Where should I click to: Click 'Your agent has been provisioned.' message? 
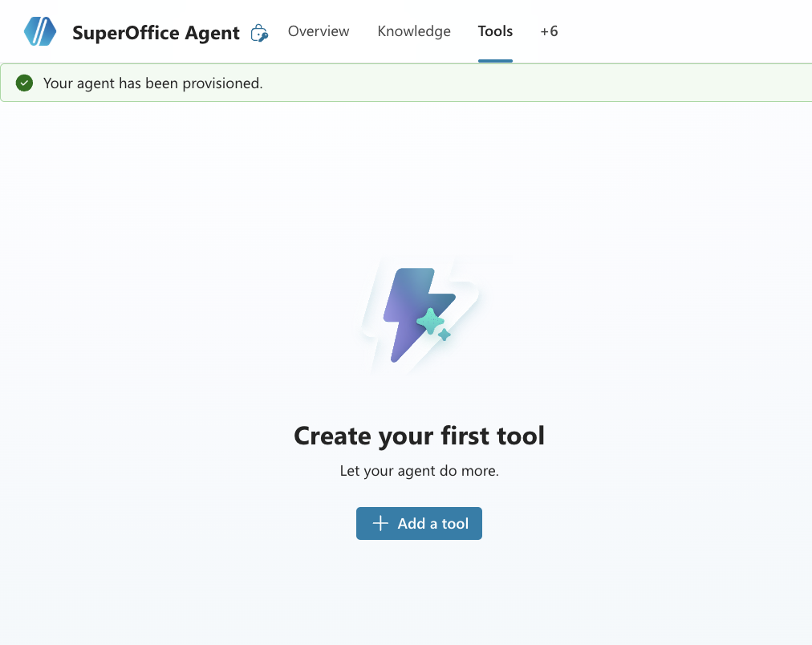[x=152, y=83]
